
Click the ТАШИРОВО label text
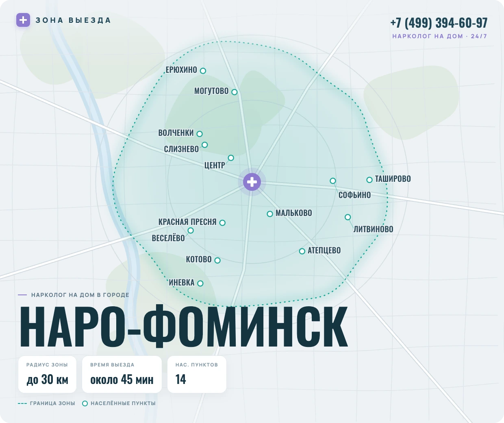393,179
